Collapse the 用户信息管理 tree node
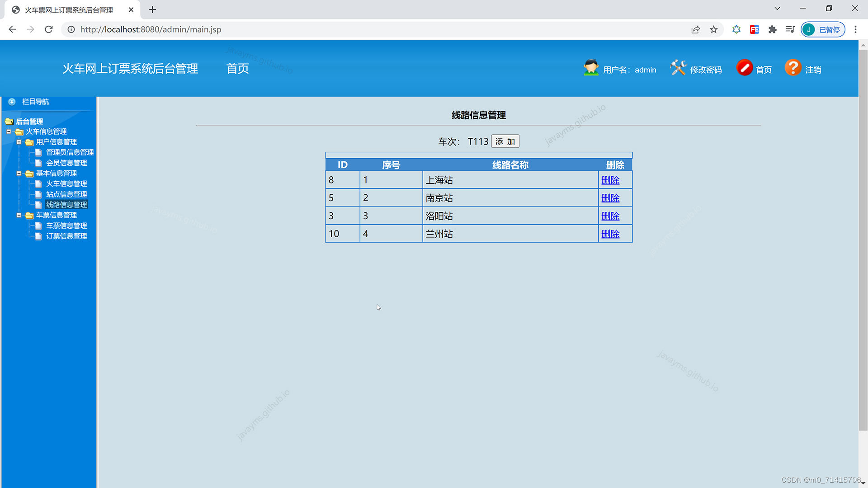 19,142
